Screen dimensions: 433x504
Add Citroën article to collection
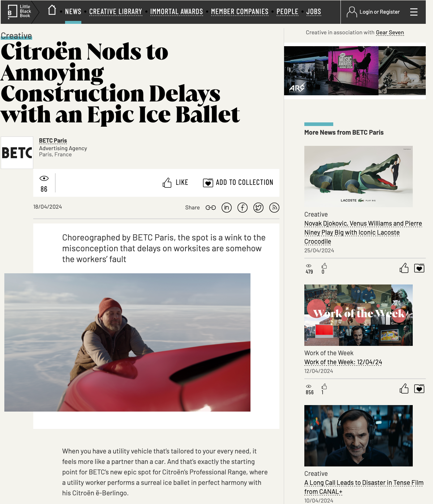click(x=238, y=183)
